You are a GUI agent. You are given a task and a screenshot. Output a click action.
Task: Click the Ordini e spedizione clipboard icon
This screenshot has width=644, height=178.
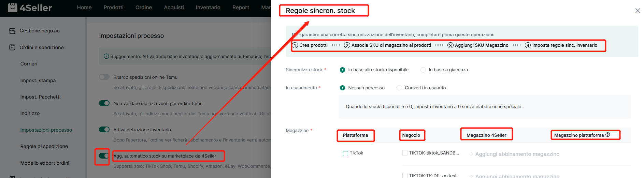tap(12, 47)
